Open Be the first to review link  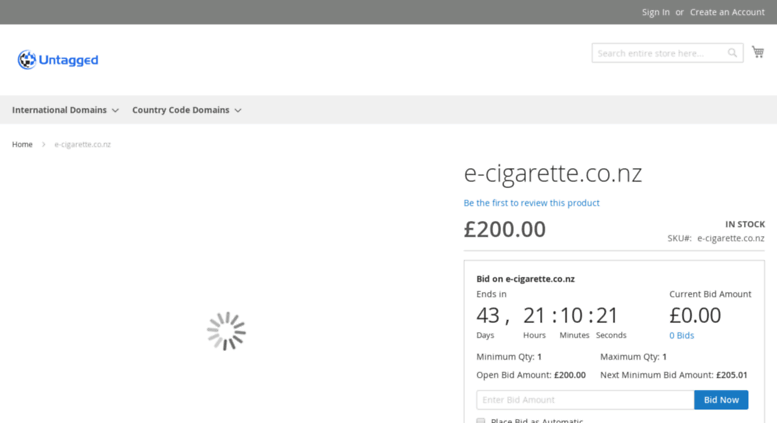point(531,203)
